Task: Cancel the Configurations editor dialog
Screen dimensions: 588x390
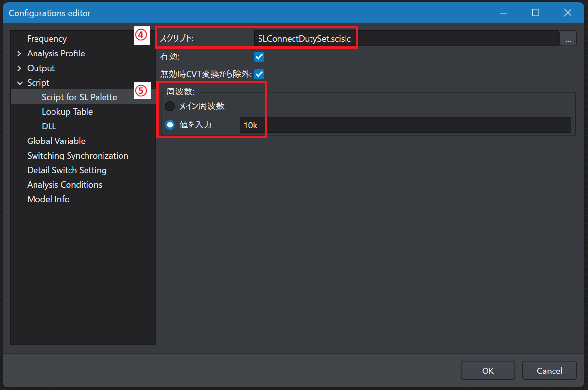Action: [550, 371]
